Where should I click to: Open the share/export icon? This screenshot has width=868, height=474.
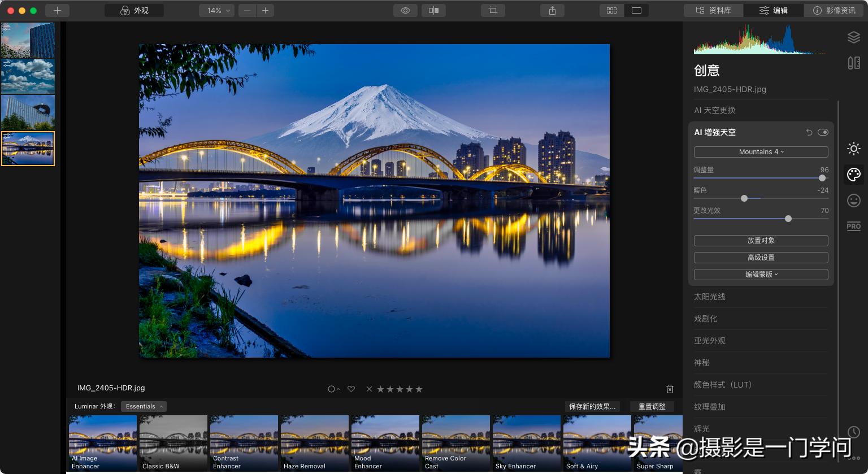[552, 10]
